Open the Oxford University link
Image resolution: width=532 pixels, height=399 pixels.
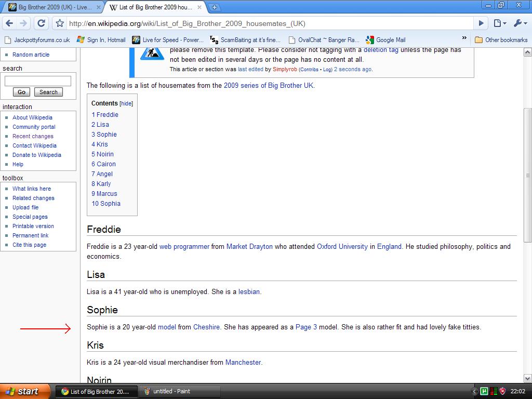point(342,247)
